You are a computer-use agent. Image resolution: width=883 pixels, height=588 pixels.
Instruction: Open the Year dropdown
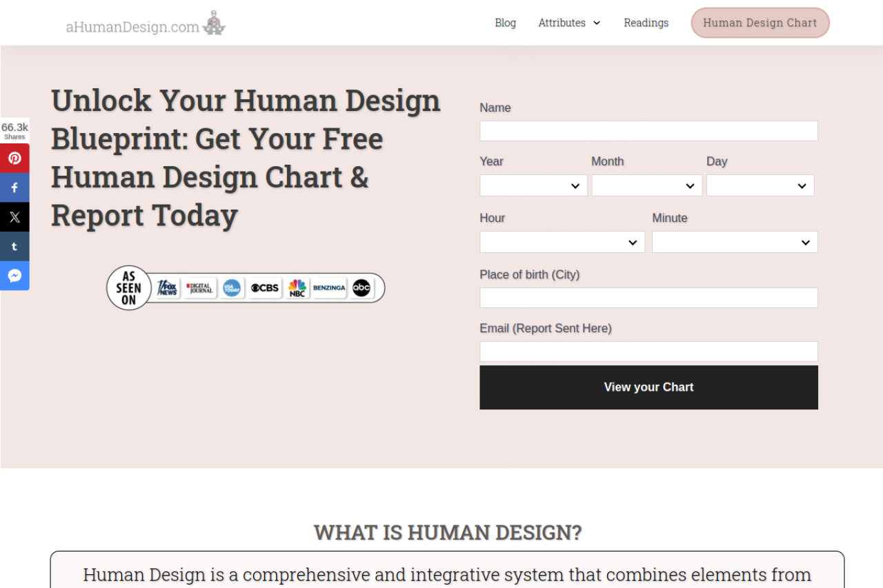(533, 185)
